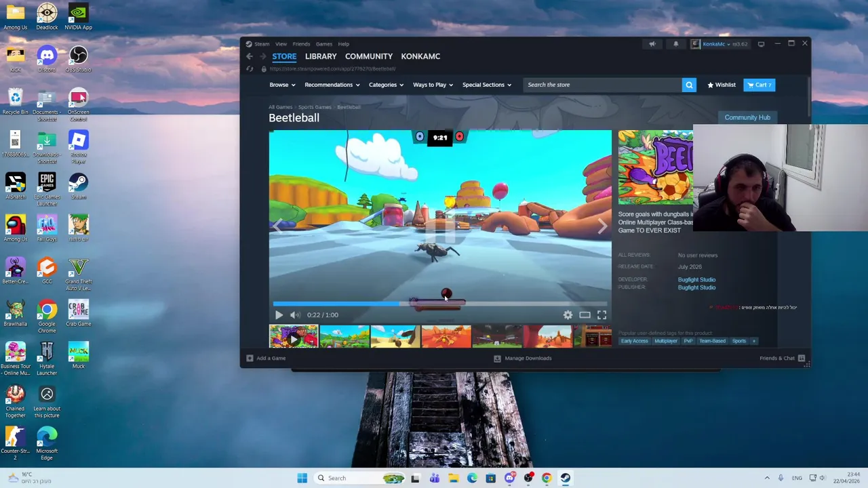The width and height of the screenshot is (868, 488).
Task: Click the Sports tag
Action: (x=738, y=341)
